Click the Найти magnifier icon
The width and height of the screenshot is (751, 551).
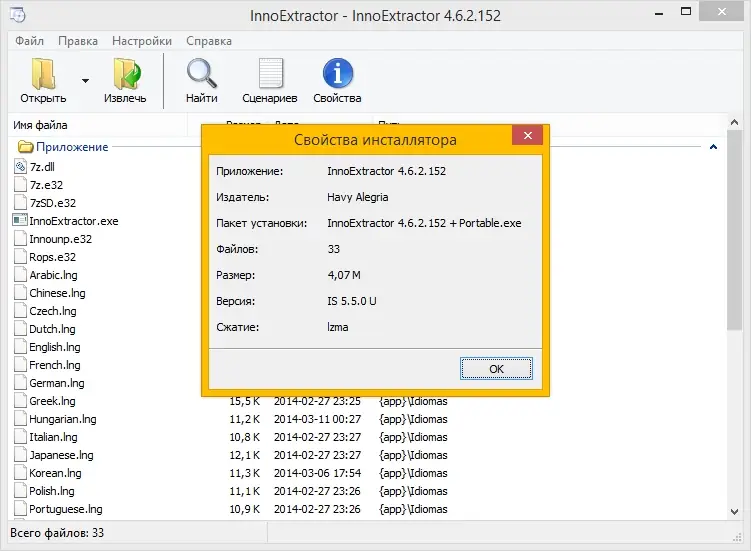tap(202, 74)
